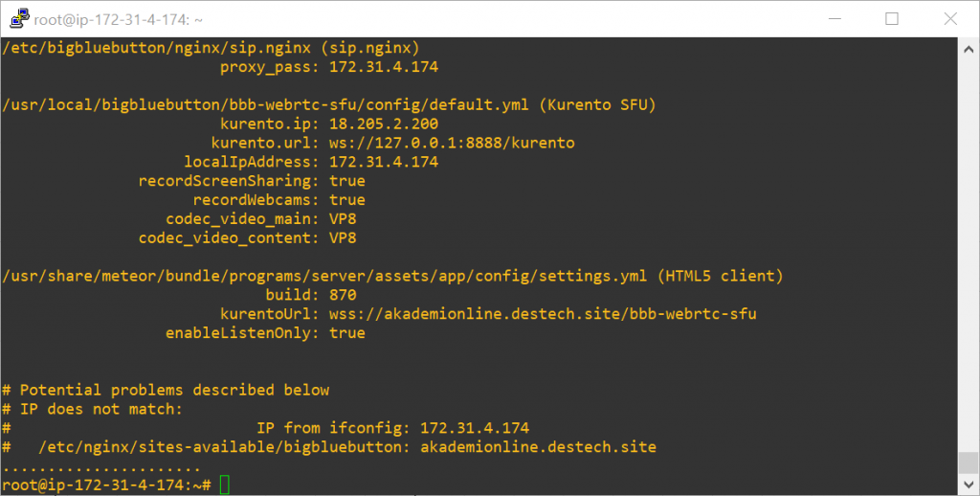Click the root@ip-172-31-4-174 title bar text
This screenshot has width=980, height=496.
[x=118, y=19]
